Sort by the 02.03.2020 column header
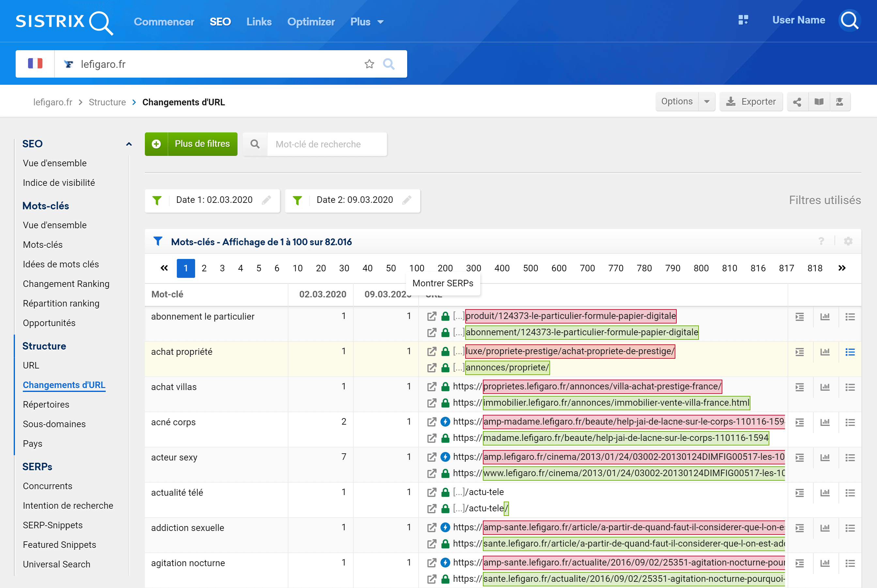The height and width of the screenshot is (588, 877). pyautogui.click(x=323, y=295)
